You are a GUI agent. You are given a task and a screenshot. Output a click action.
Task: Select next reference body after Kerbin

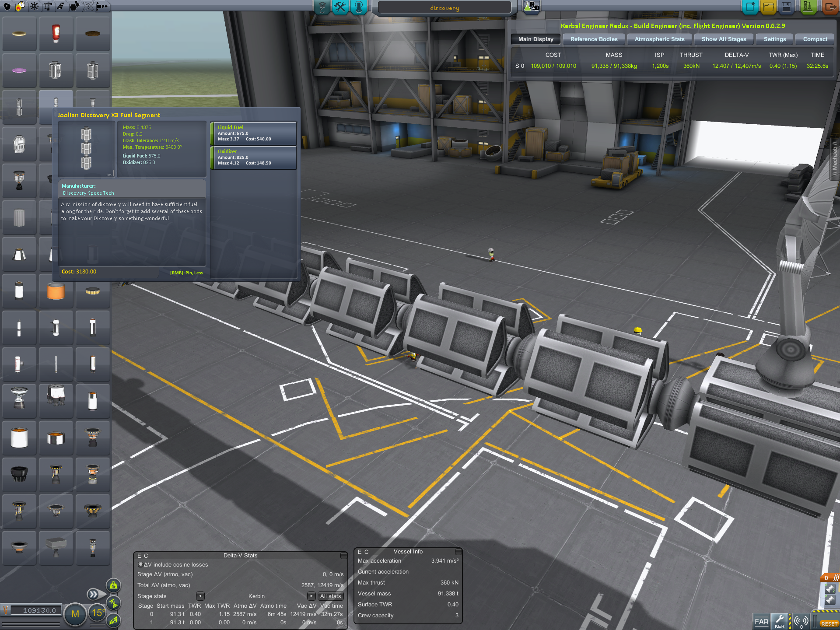point(311,596)
